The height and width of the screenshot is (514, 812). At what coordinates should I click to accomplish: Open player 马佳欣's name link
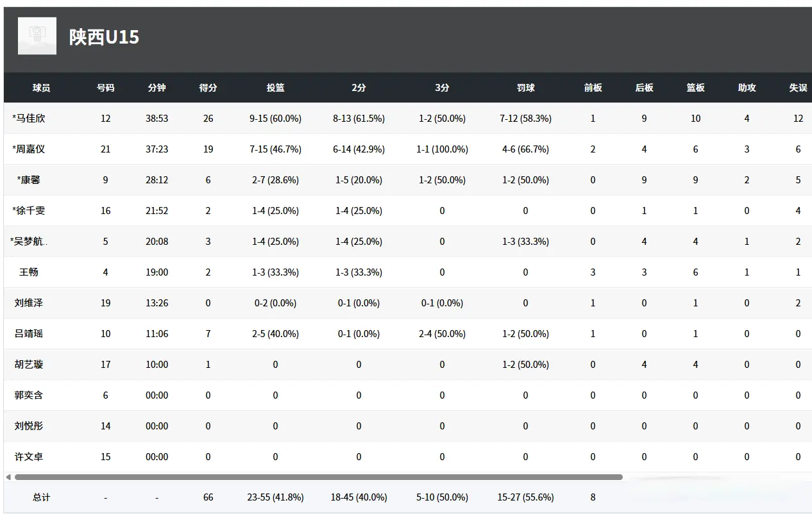30,119
